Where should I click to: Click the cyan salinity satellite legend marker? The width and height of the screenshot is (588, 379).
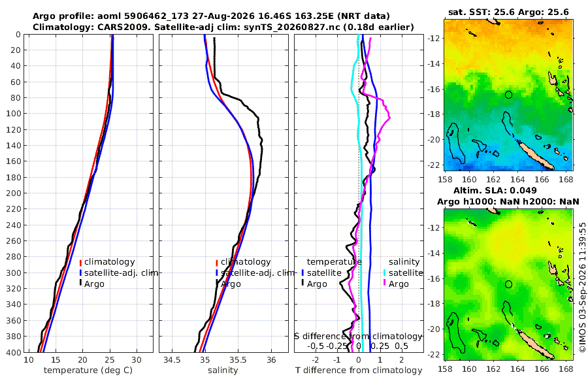(385, 273)
